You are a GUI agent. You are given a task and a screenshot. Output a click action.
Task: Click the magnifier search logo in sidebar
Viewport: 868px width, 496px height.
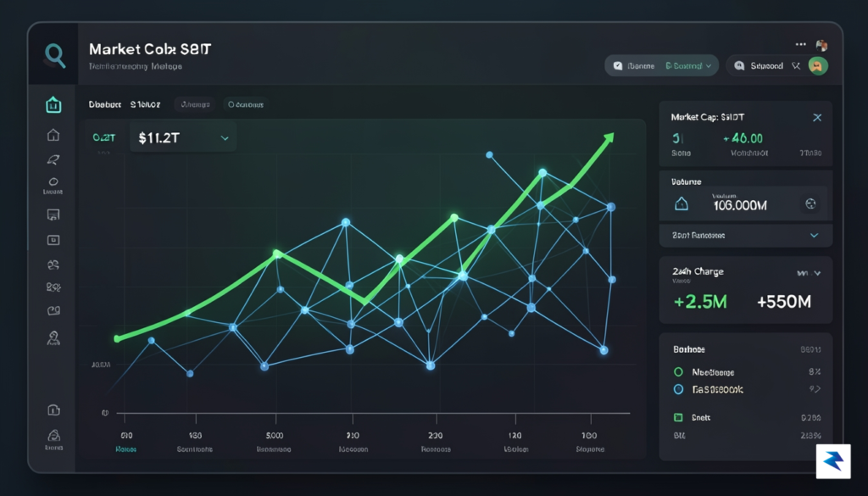click(x=55, y=56)
